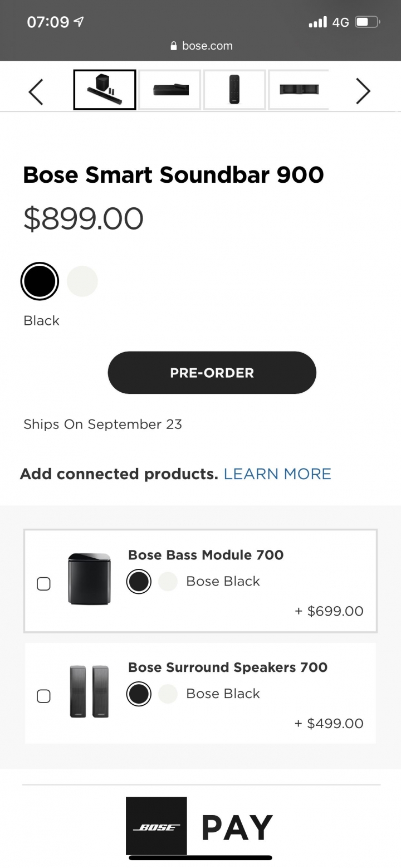Pick white swatch for Surround Speakers 700
The image size is (401, 868).
[x=168, y=694]
